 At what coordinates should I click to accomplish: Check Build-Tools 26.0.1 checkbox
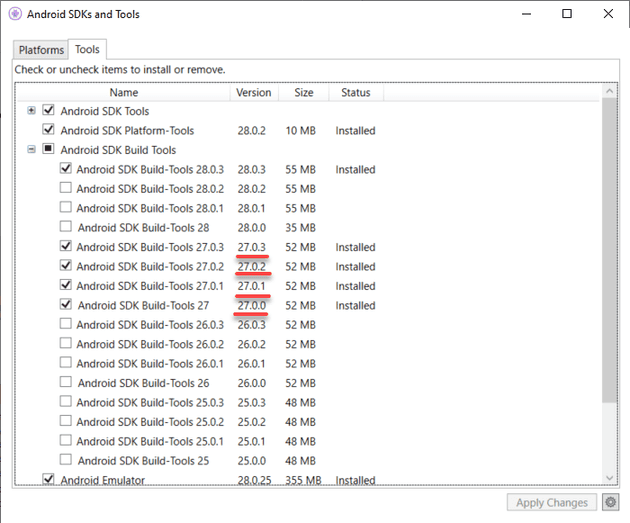[65, 362]
